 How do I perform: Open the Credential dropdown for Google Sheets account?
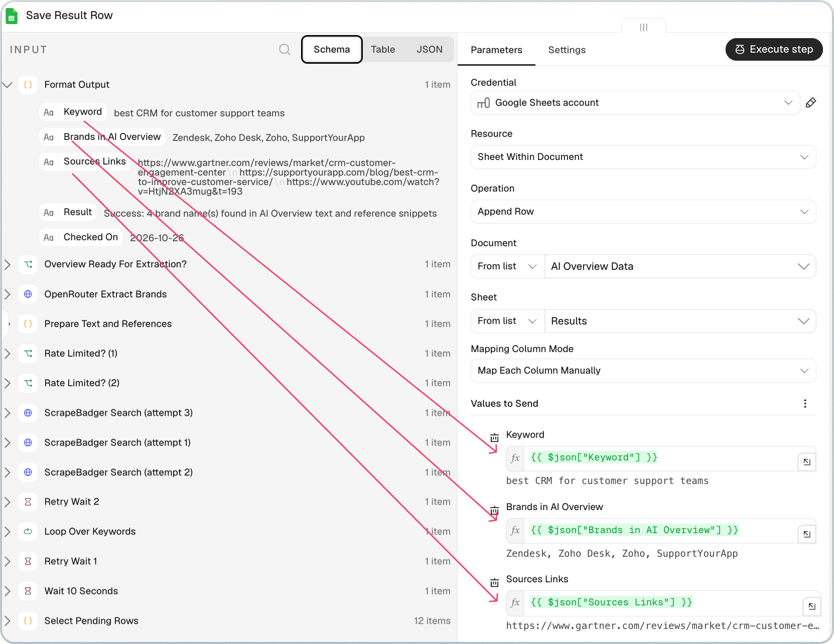pyautogui.click(x=635, y=103)
